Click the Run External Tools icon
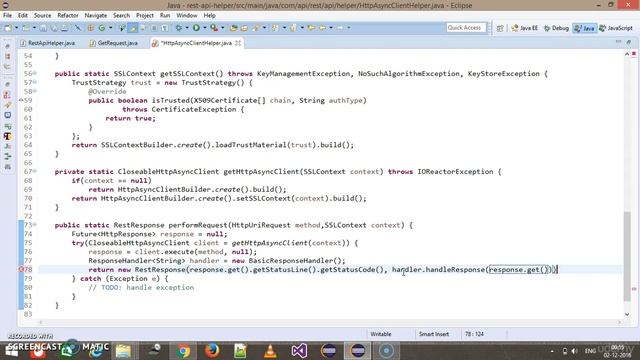This screenshot has width=640, height=360. click(214, 28)
